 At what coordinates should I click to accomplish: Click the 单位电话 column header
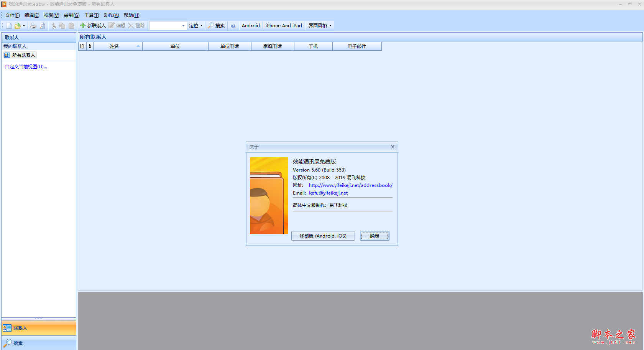click(x=230, y=46)
